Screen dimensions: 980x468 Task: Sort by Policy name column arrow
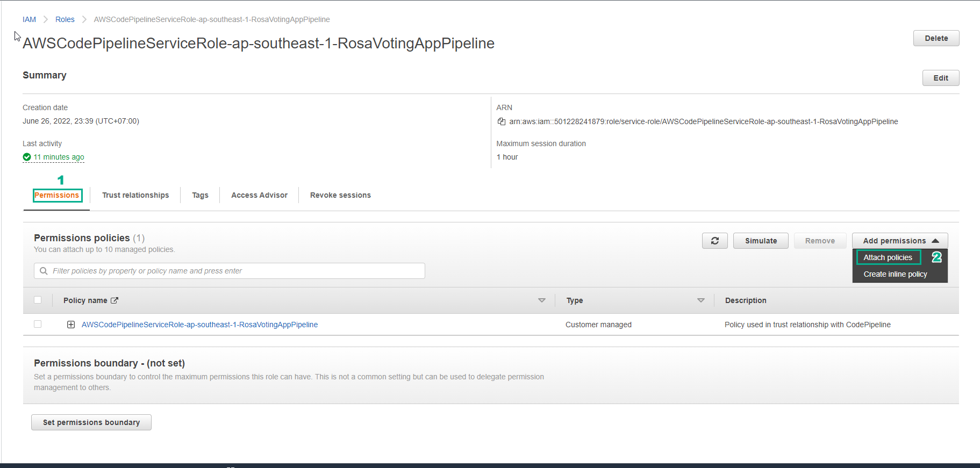tap(541, 300)
